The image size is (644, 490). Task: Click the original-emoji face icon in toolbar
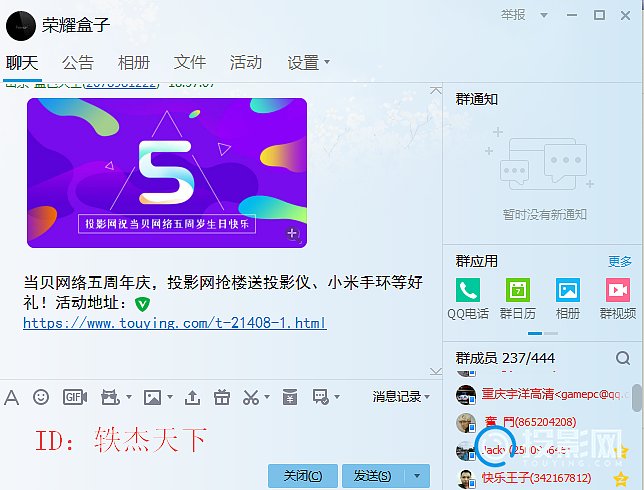coord(110,397)
